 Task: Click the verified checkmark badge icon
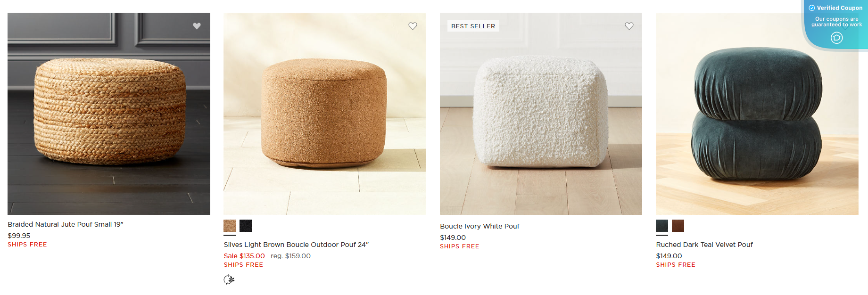point(812,8)
